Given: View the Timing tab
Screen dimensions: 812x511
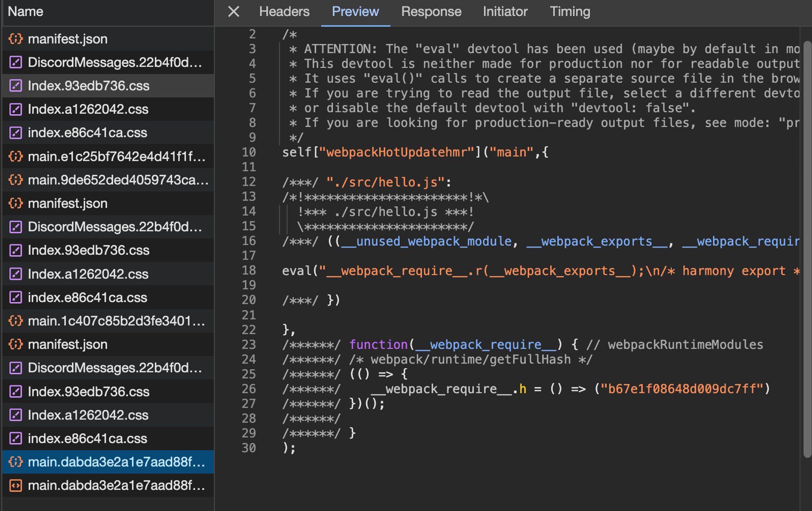Looking at the screenshot, I should pyautogui.click(x=570, y=11).
